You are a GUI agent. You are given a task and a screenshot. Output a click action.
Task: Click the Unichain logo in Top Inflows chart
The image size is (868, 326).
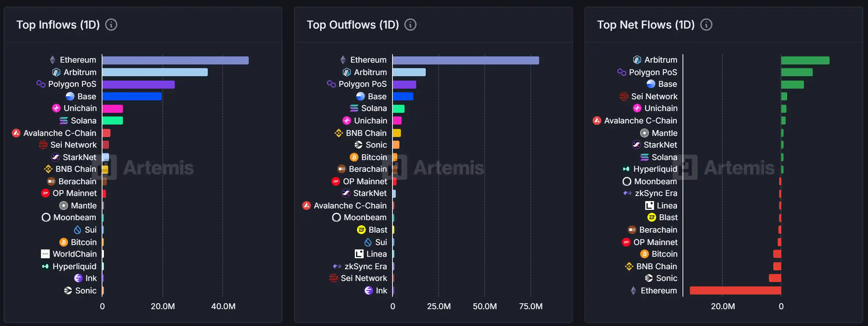tap(56, 108)
